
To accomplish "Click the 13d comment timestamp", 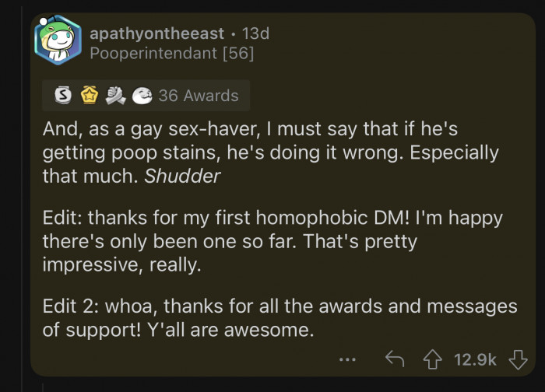I will point(255,34).
